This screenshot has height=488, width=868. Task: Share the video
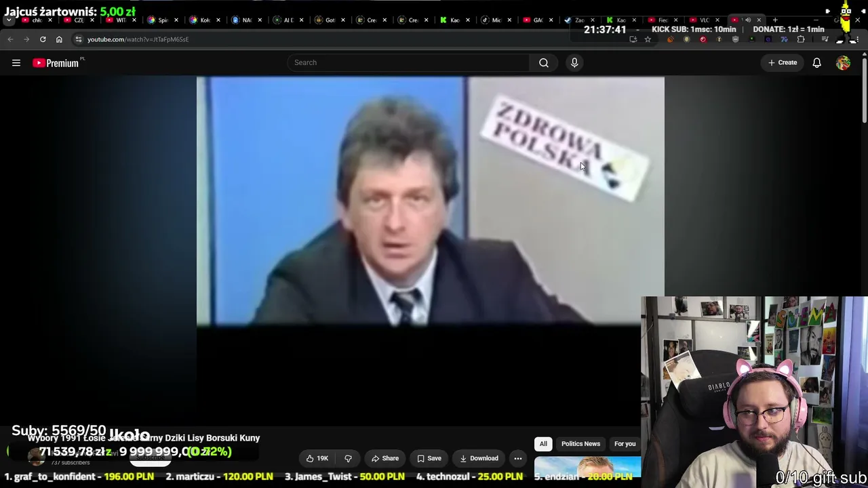click(x=385, y=458)
